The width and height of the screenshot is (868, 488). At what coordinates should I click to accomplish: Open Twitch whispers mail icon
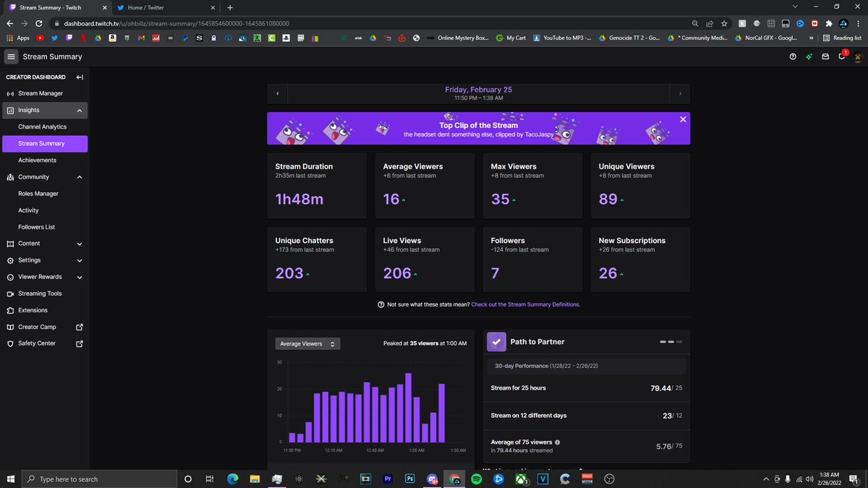(x=825, y=56)
